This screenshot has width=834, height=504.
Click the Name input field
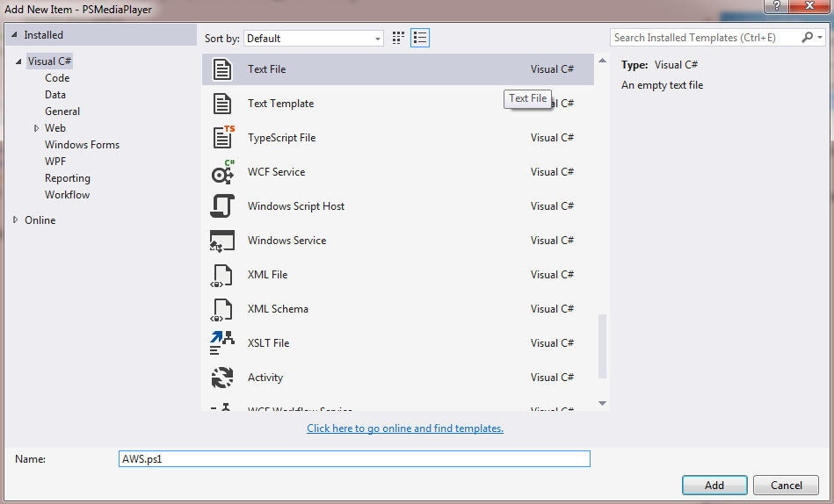click(x=353, y=459)
